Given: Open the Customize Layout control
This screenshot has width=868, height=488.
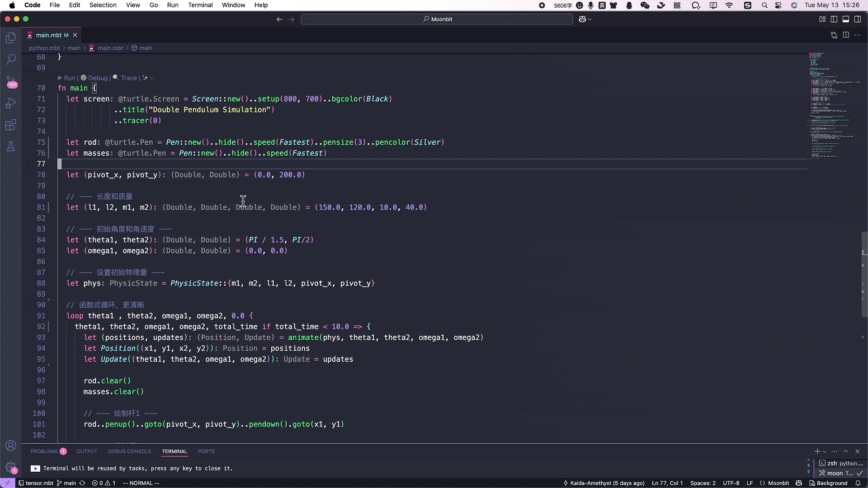Looking at the screenshot, I should click(x=823, y=19).
